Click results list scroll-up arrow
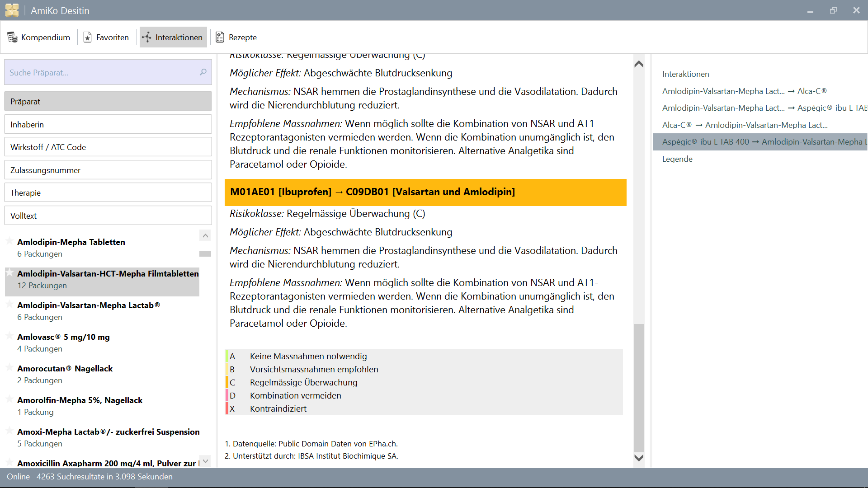 (205, 235)
